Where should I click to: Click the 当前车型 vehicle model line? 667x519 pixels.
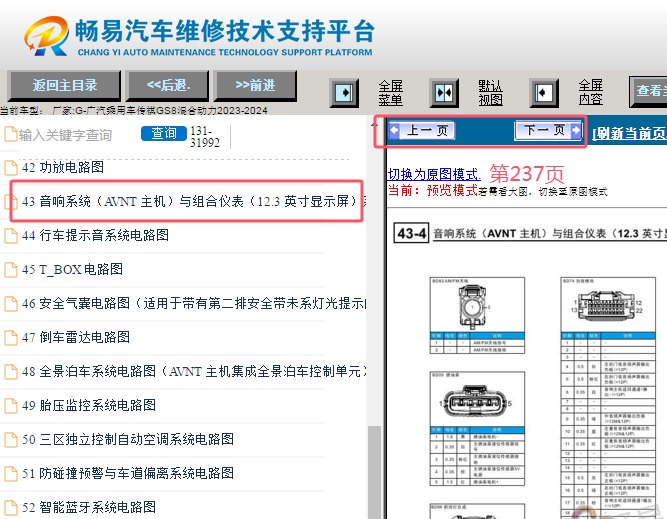[x=134, y=111]
